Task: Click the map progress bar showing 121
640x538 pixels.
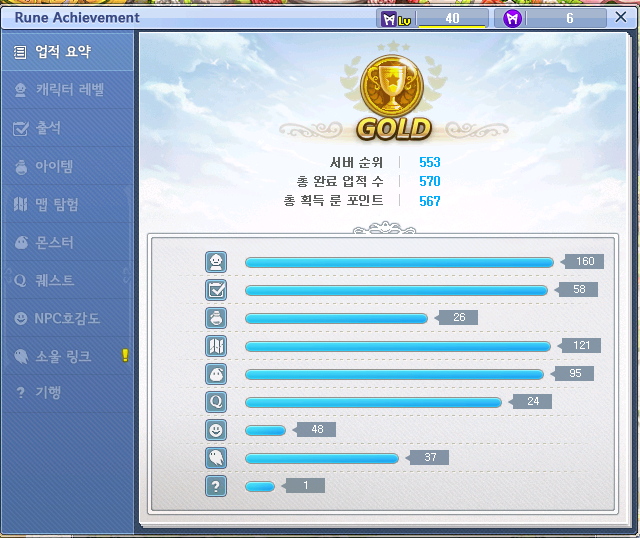Action: point(398,347)
